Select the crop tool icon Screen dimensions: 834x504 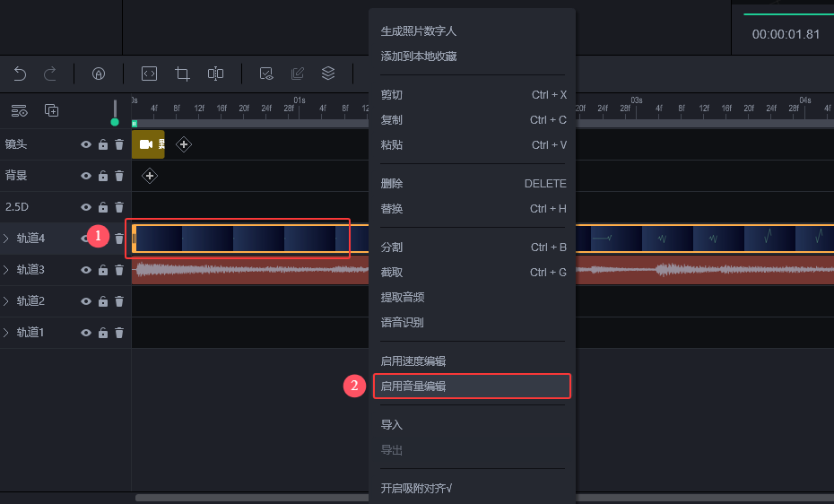point(183,74)
